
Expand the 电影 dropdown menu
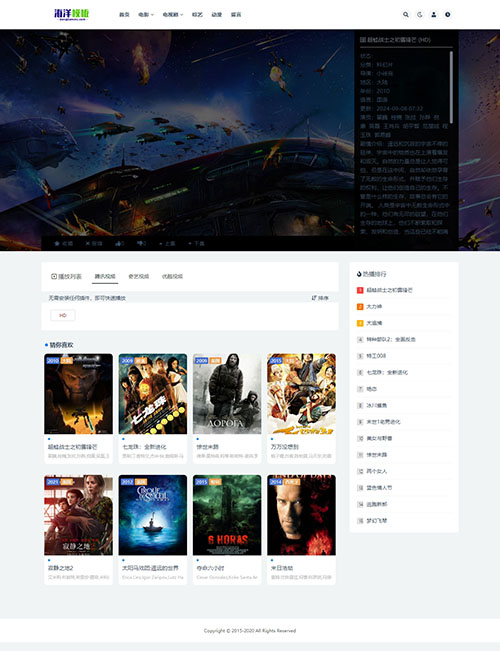146,15
